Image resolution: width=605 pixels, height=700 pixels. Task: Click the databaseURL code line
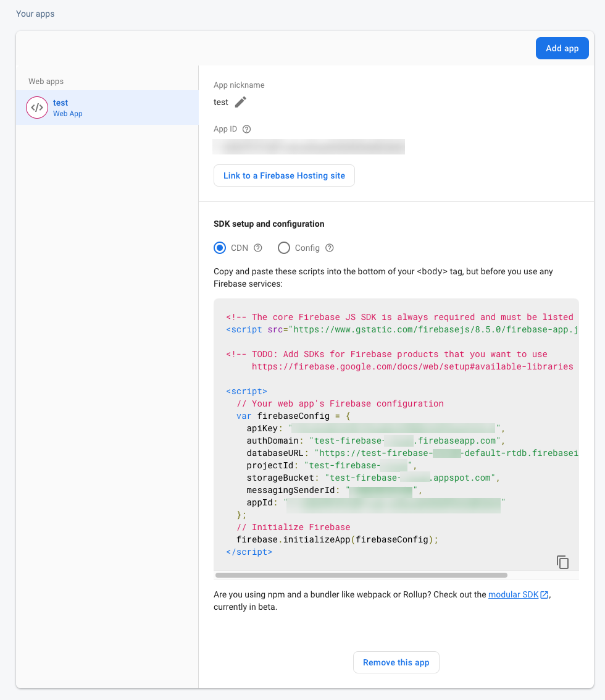click(x=412, y=453)
